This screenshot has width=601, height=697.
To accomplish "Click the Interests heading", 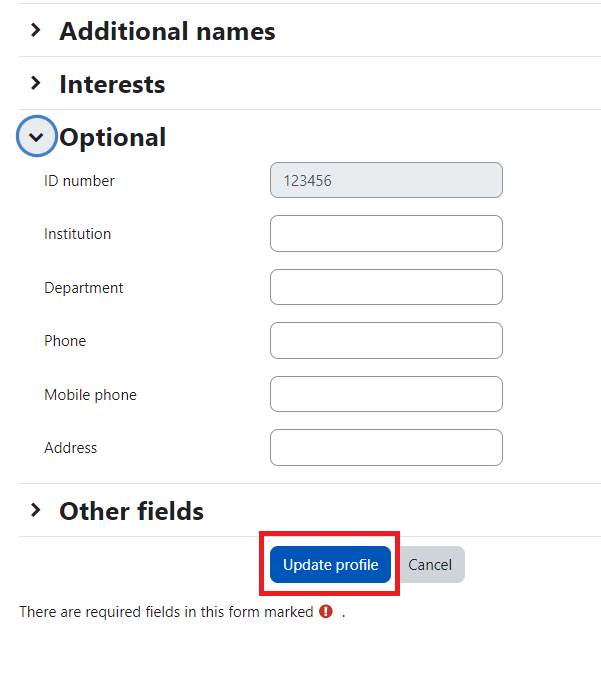I will click(112, 84).
